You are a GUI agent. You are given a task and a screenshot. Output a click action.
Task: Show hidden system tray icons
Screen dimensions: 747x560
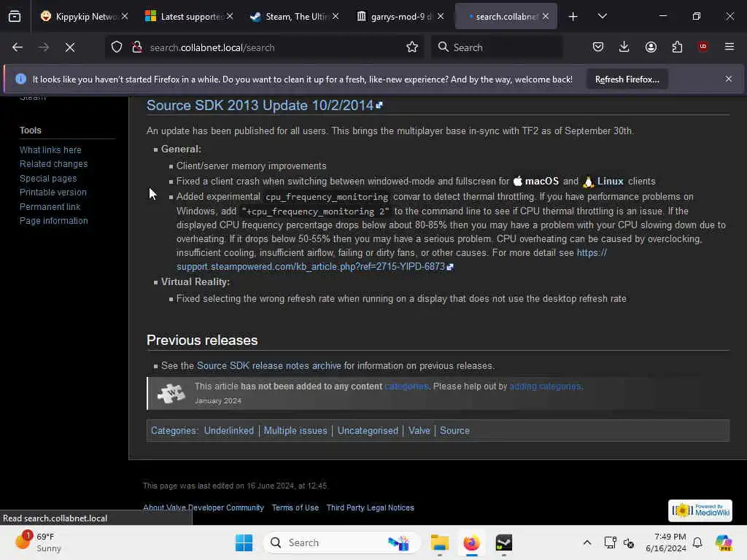click(x=587, y=542)
